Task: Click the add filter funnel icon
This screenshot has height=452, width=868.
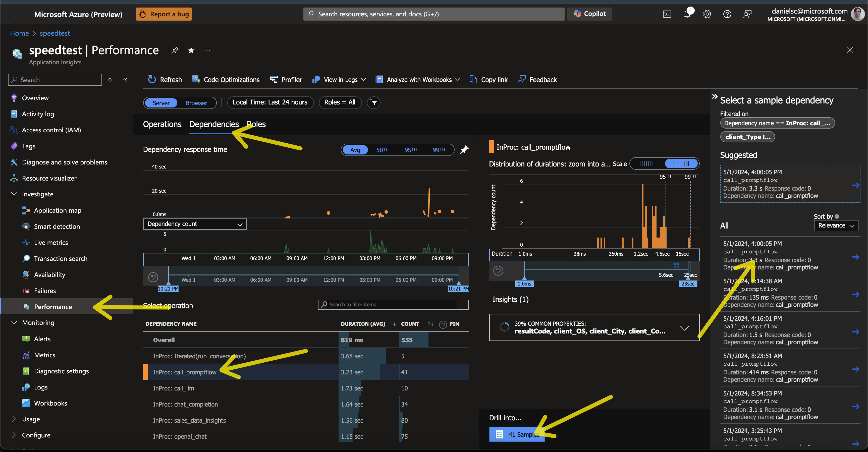Action: click(373, 102)
